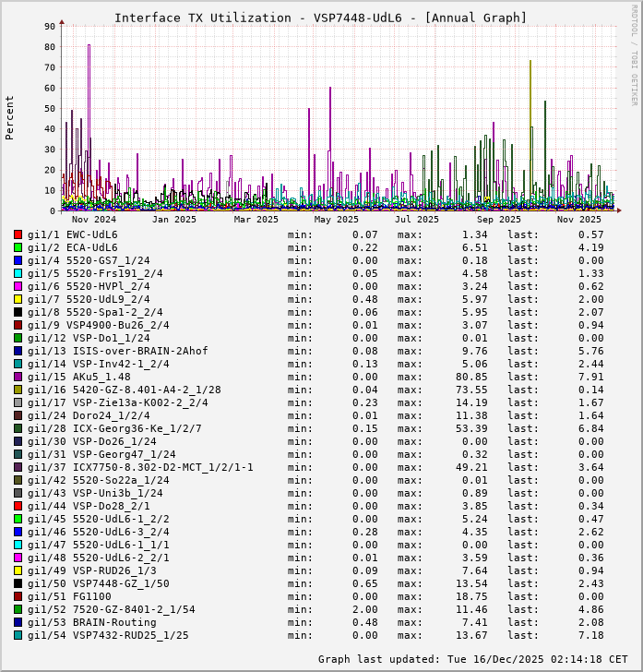643x672 pixels.
Task: Click the RRDTOOL / TOBI OETIKER watermark
Action: 634,54
